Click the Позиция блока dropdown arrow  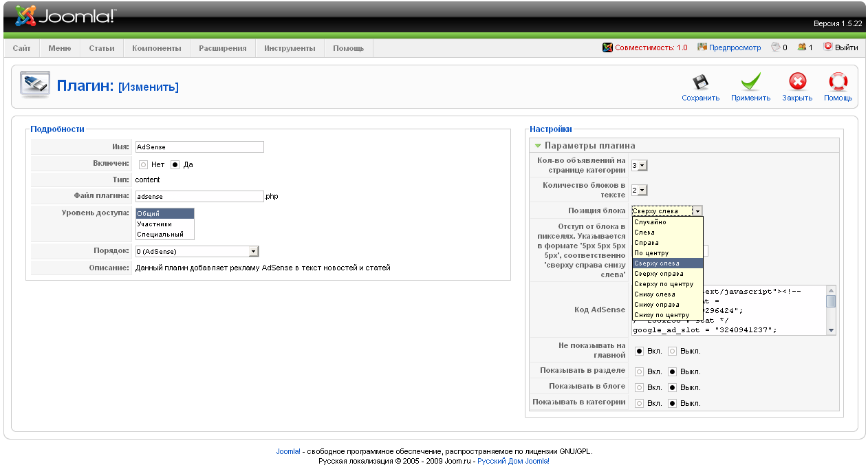[697, 211]
